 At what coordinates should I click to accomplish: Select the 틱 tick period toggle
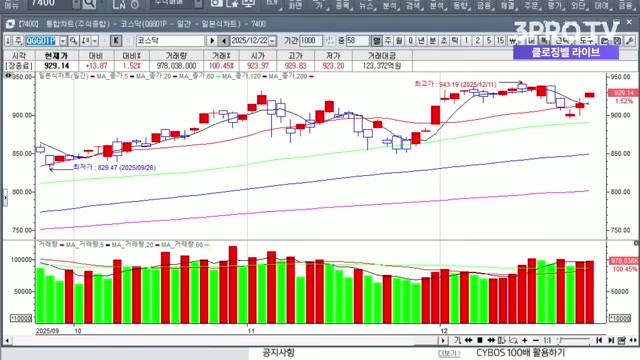click(x=455, y=41)
